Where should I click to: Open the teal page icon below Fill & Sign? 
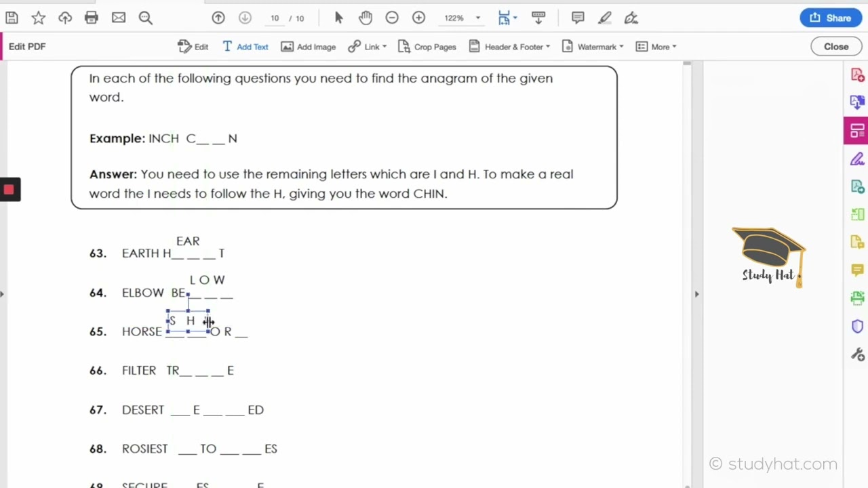click(857, 186)
